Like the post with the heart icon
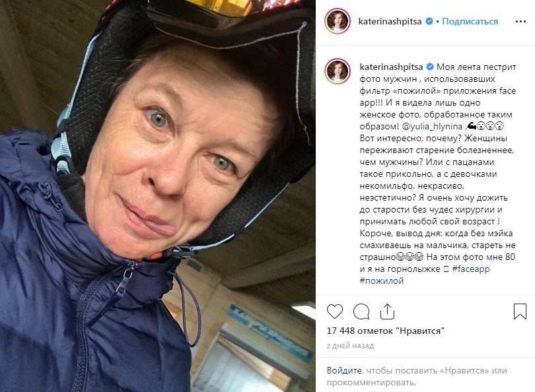Screen dimensions: 535x392 335,311
